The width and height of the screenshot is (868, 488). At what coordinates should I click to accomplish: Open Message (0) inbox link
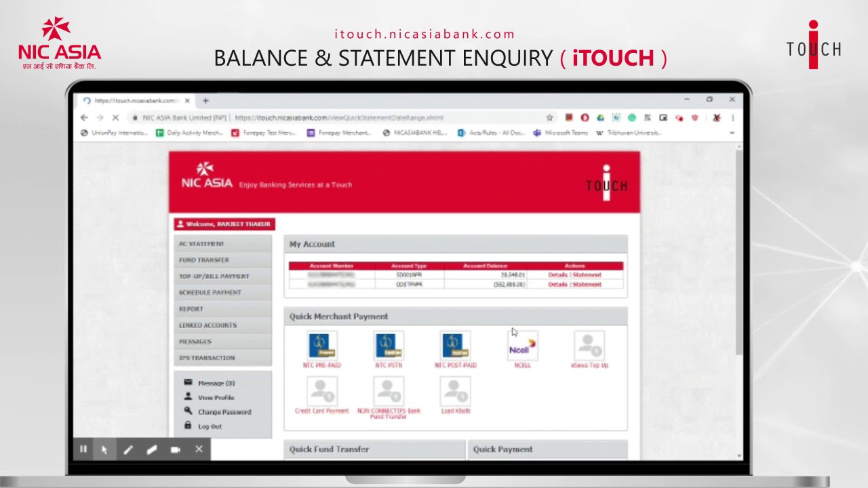coord(216,384)
